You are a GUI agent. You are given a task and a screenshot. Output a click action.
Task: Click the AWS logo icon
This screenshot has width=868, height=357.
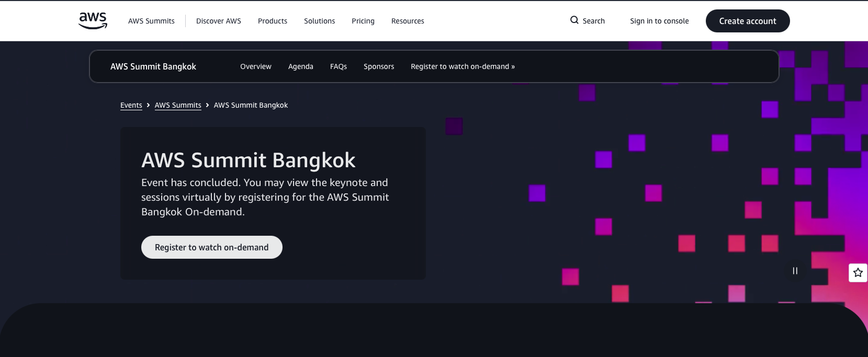point(93,20)
